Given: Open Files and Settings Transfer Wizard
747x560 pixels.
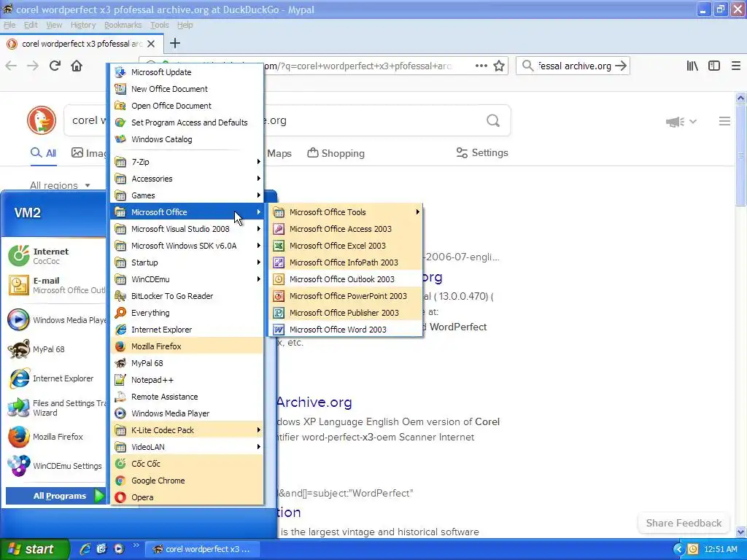Looking at the screenshot, I should (x=55, y=408).
